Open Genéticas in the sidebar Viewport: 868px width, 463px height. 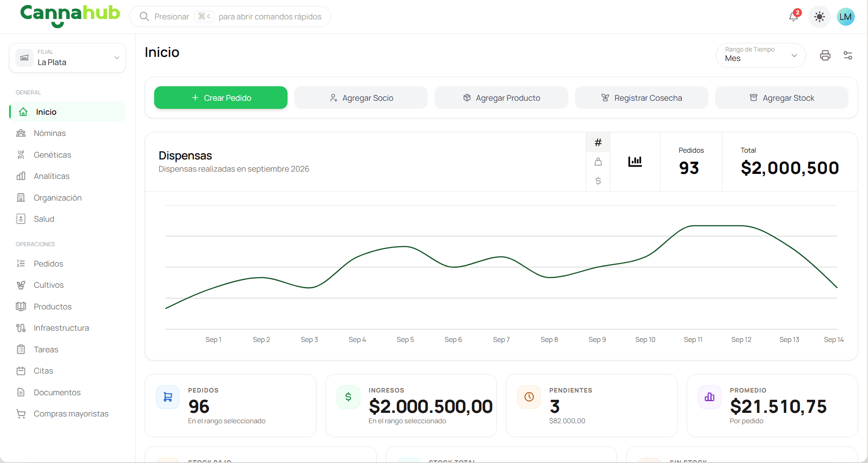[x=67, y=155]
